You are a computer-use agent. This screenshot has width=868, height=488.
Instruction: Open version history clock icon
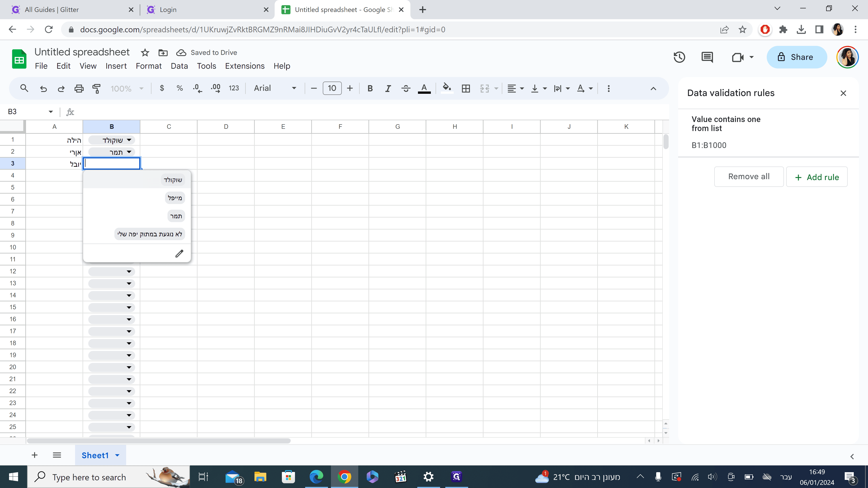(x=679, y=57)
